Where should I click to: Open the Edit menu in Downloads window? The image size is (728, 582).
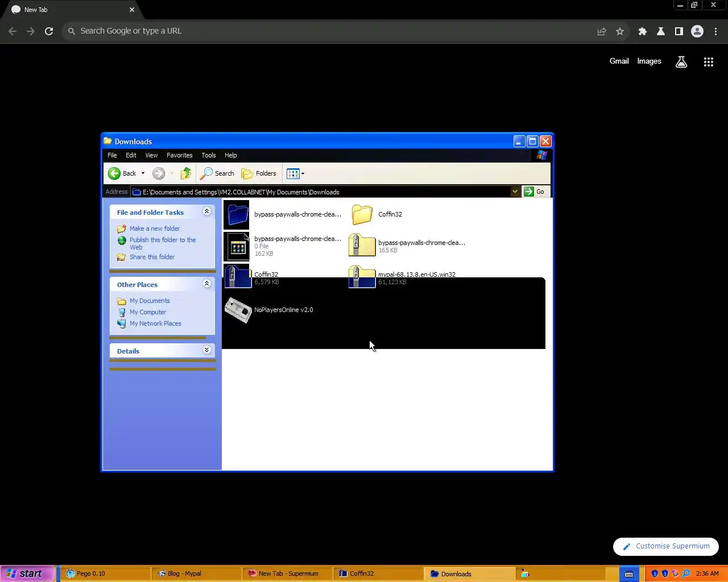pyautogui.click(x=131, y=155)
